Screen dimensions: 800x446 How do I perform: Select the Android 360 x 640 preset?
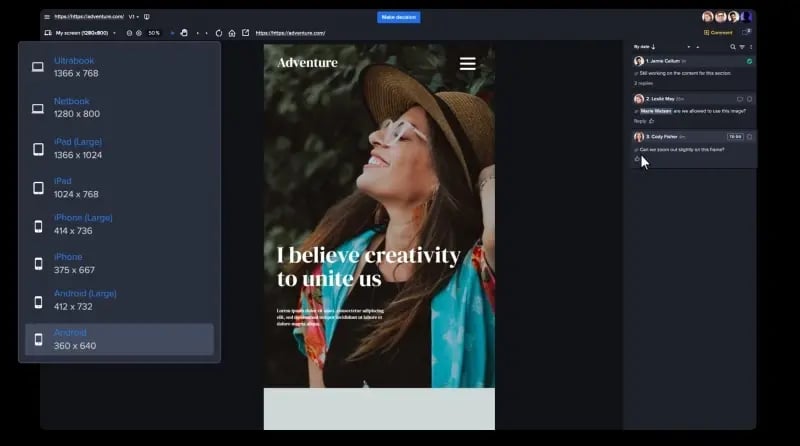point(119,339)
